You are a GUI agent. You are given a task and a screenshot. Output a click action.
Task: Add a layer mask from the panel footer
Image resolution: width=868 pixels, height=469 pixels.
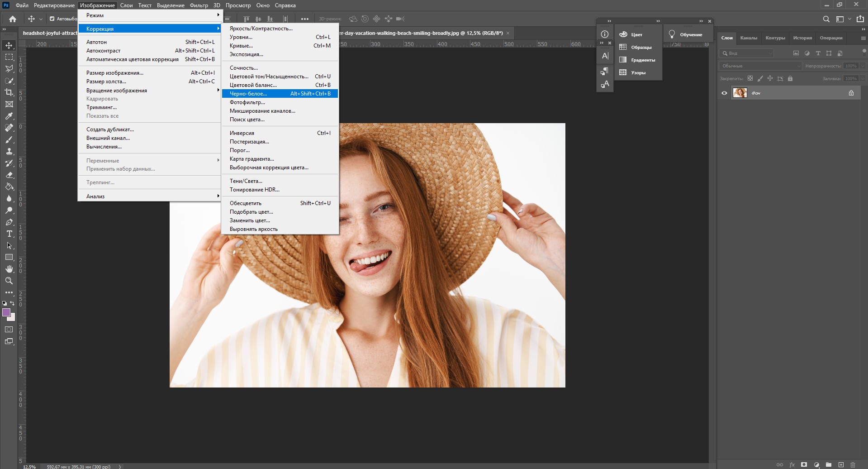804,465
